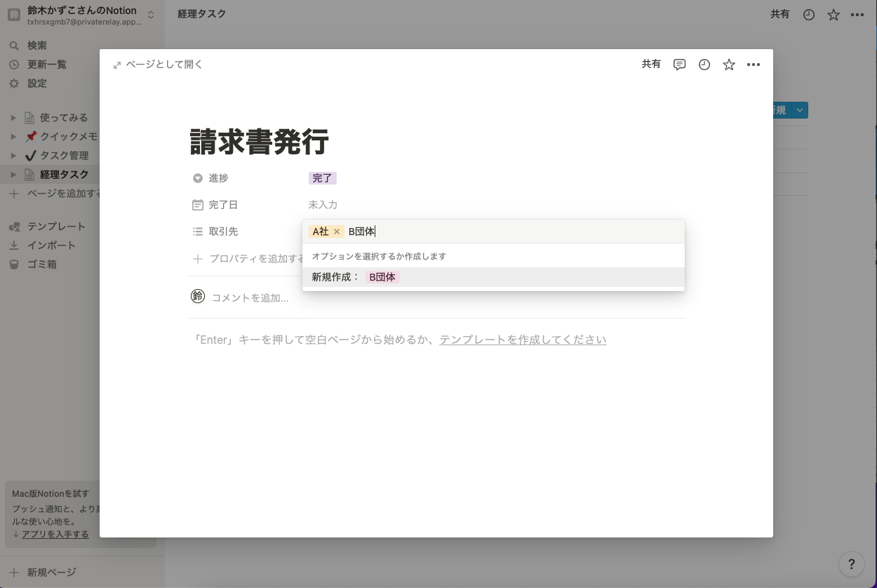
Task: Click the 完了日 未入力 field
Action: 323,205
